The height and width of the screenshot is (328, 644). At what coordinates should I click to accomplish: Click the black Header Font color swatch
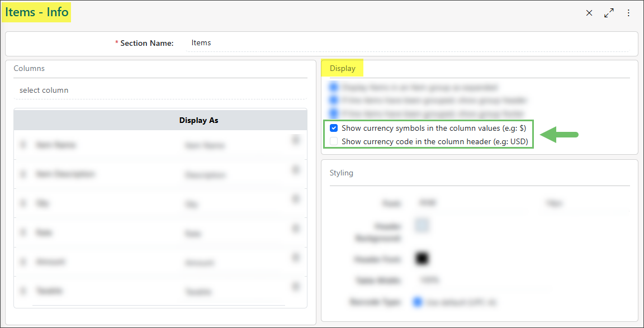(422, 258)
